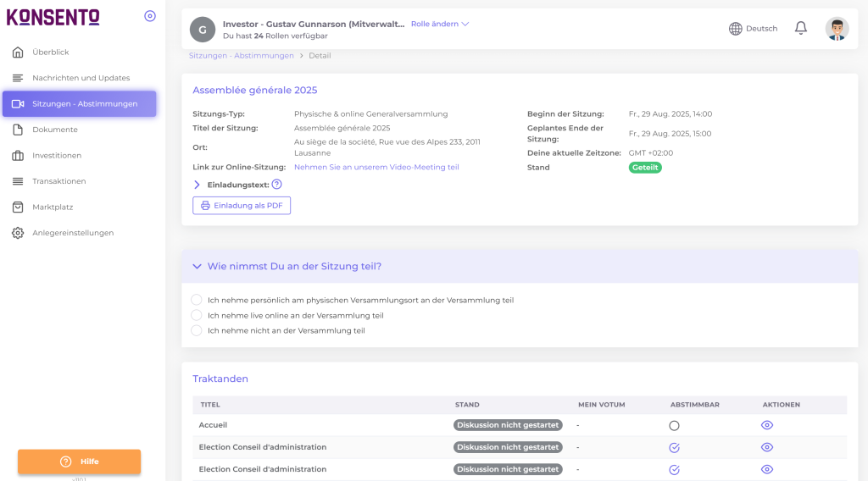The width and height of the screenshot is (868, 481).
Task: Click 'Fr., 29 Aug. 2025, 14:00' start time
Action: (x=670, y=113)
